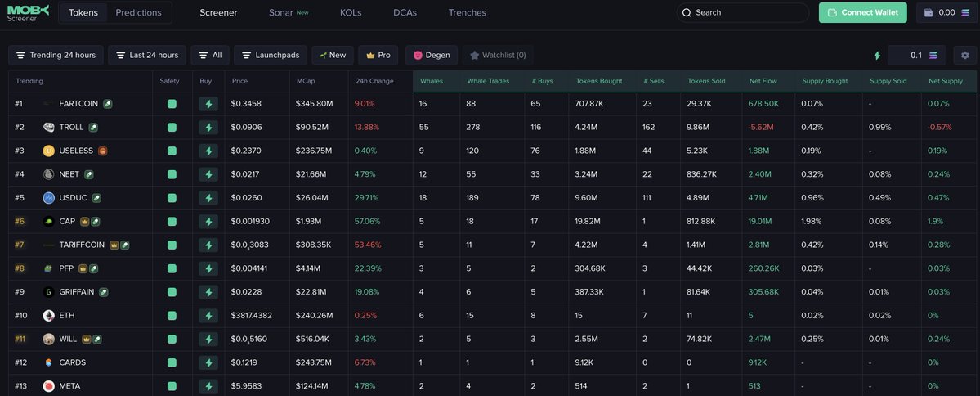Click the green safety indicator for TROLL
This screenshot has width=980, height=396.
tap(172, 128)
